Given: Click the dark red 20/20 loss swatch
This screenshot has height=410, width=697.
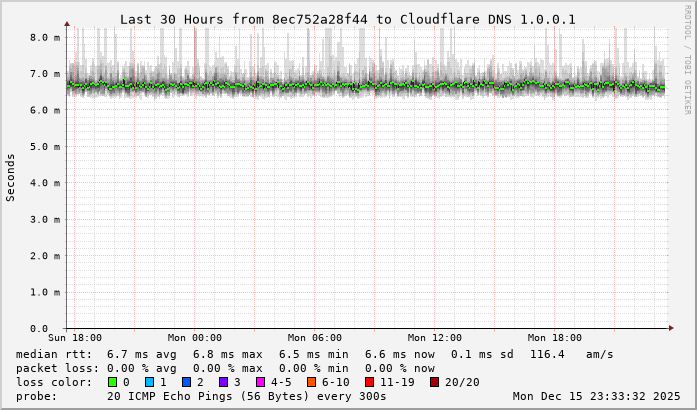Looking at the screenshot, I should pyautogui.click(x=434, y=382).
